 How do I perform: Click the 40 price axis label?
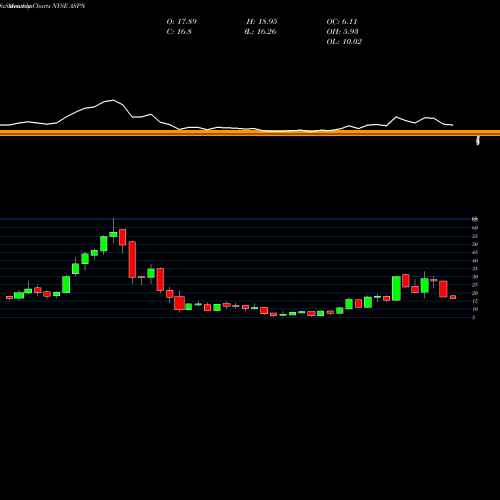point(475,261)
